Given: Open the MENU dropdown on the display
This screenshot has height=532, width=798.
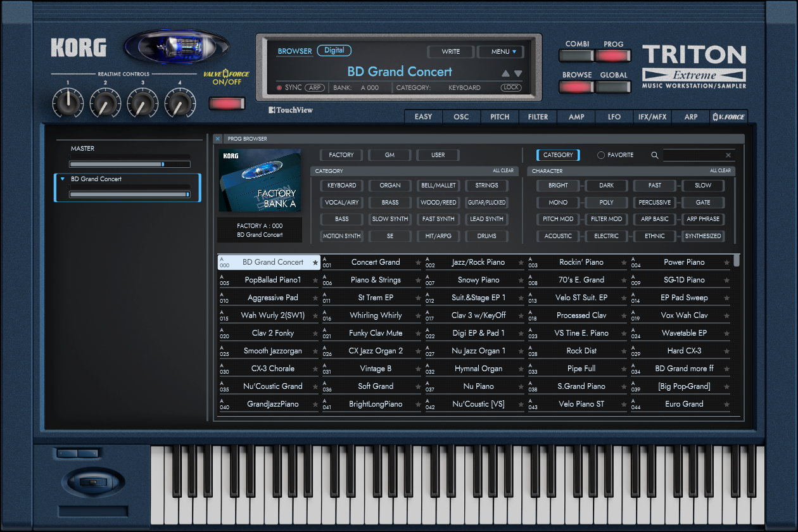Looking at the screenshot, I should pyautogui.click(x=500, y=51).
